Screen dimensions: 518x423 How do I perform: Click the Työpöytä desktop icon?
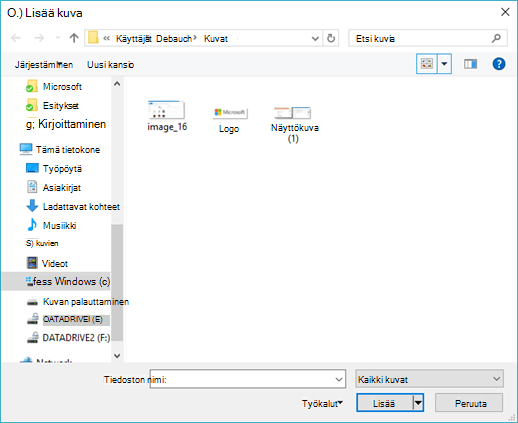32,168
